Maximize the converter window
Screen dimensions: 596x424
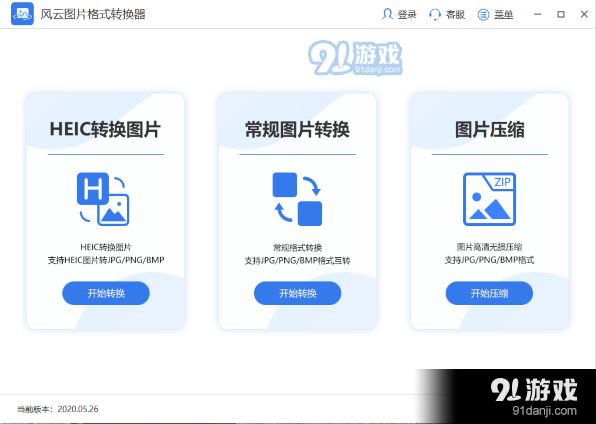click(x=561, y=14)
